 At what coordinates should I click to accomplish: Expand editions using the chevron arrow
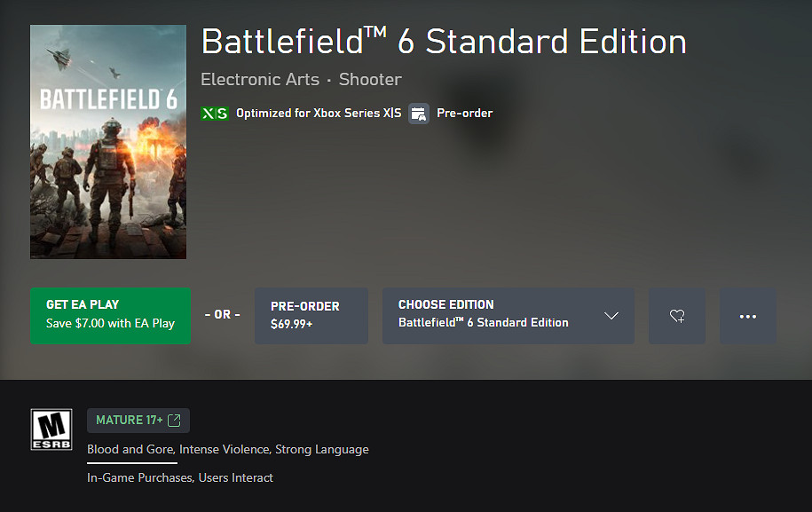click(x=611, y=316)
